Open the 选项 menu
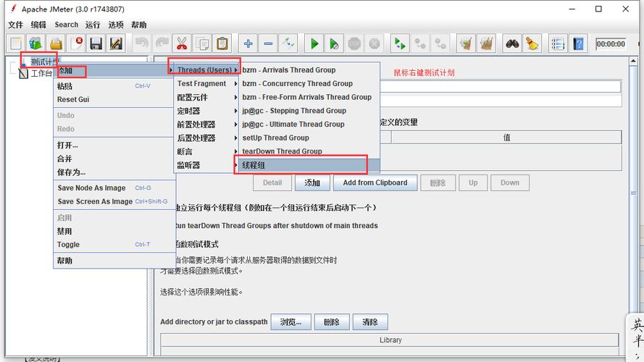The image size is (644, 362). (x=116, y=25)
